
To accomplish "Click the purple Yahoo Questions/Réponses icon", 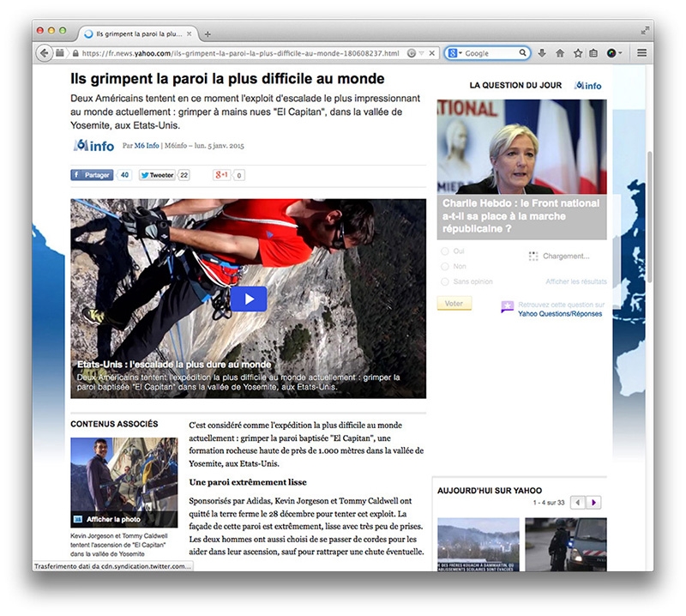I will tap(507, 307).
